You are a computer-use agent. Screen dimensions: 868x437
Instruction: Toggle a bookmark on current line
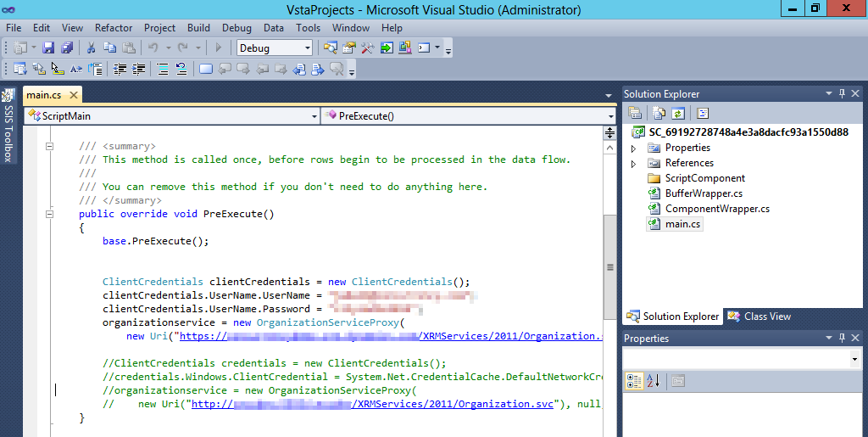[x=206, y=69]
